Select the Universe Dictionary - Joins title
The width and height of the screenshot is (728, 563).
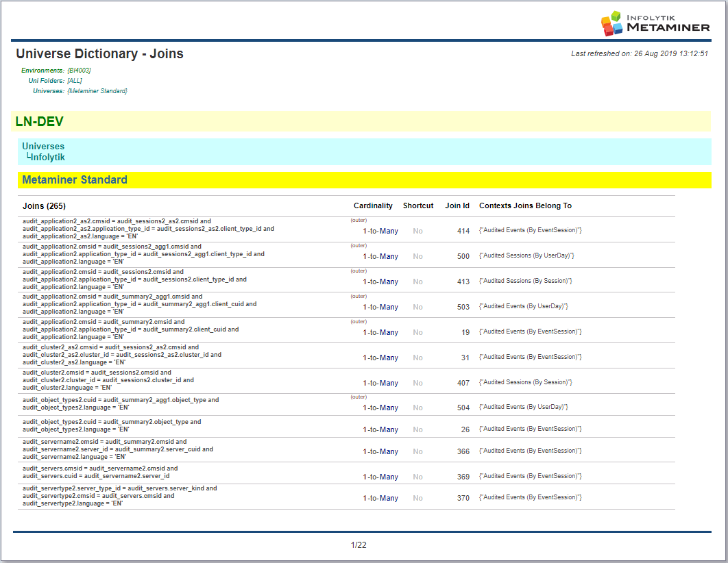point(100,54)
